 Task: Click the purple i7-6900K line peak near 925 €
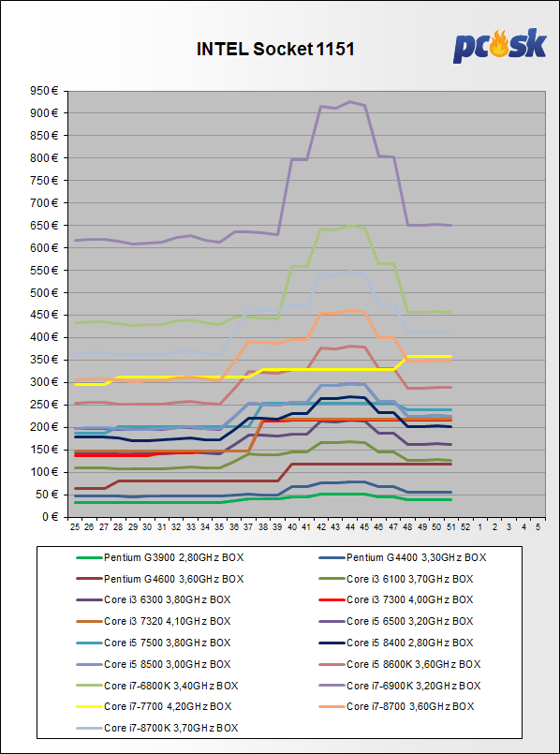(x=350, y=101)
